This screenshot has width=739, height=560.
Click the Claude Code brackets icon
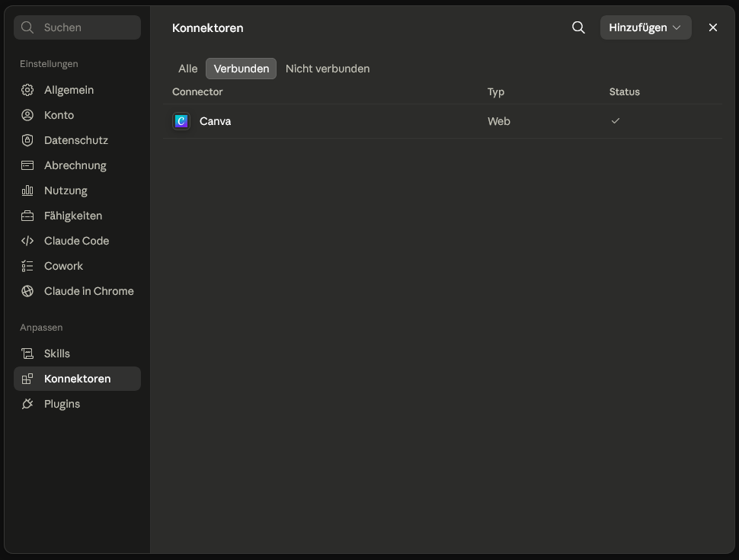click(x=27, y=241)
